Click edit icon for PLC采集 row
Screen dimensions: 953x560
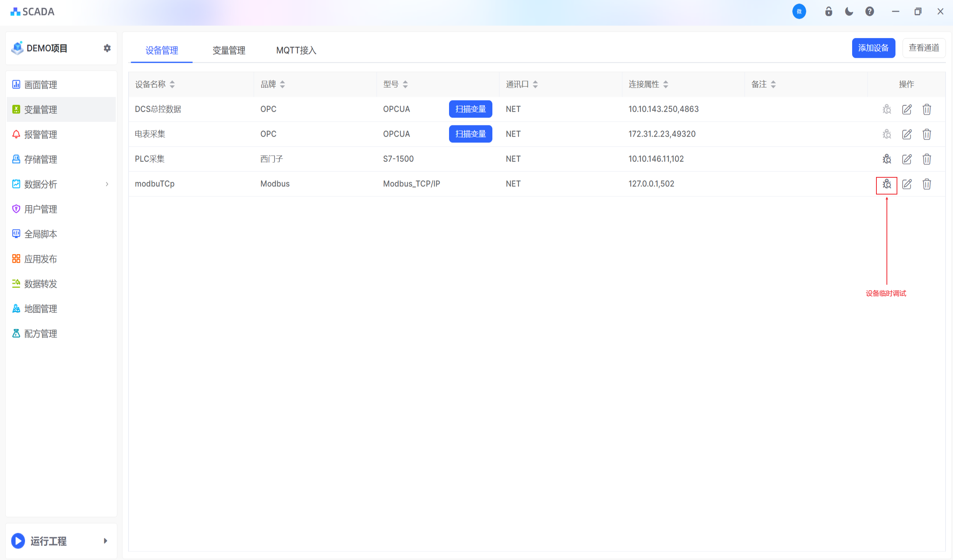(x=906, y=159)
